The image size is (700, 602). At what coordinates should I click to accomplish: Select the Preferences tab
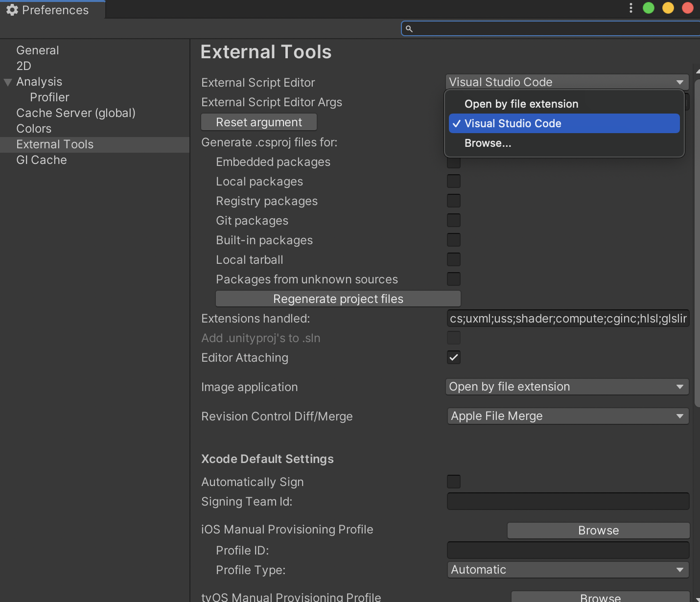pyautogui.click(x=53, y=10)
